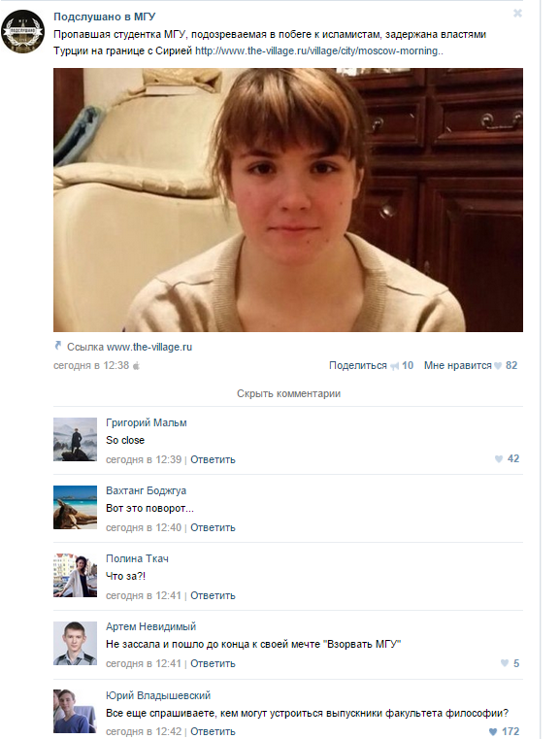Open Вахтанг Боджгуа's kangaroo avatar

click(75, 507)
